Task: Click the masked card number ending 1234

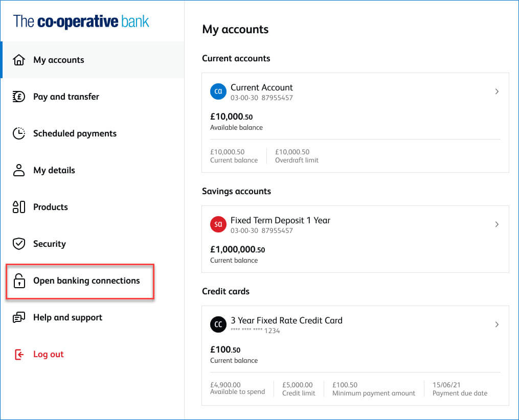Action: click(255, 331)
